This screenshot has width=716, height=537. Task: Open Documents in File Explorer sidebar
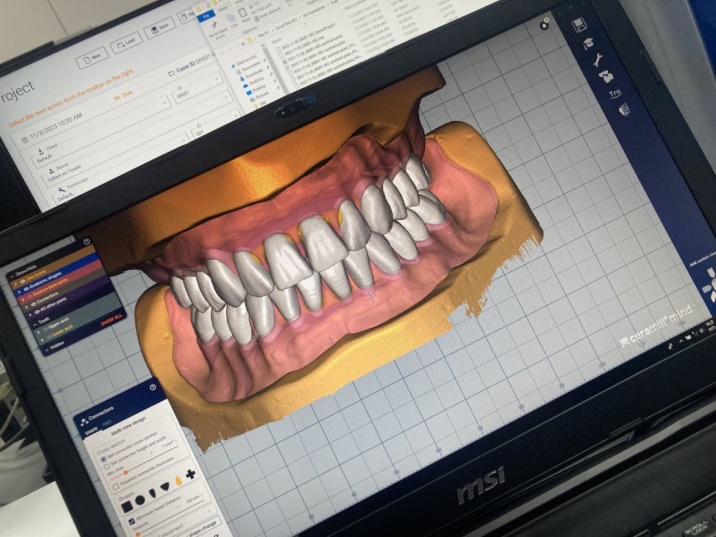tap(248, 67)
